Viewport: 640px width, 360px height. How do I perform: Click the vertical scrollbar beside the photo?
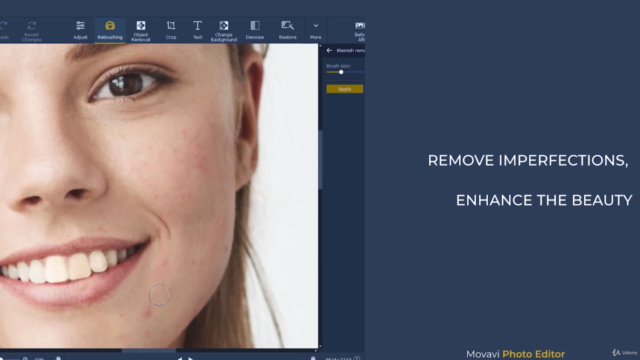click(x=320, y=160)
